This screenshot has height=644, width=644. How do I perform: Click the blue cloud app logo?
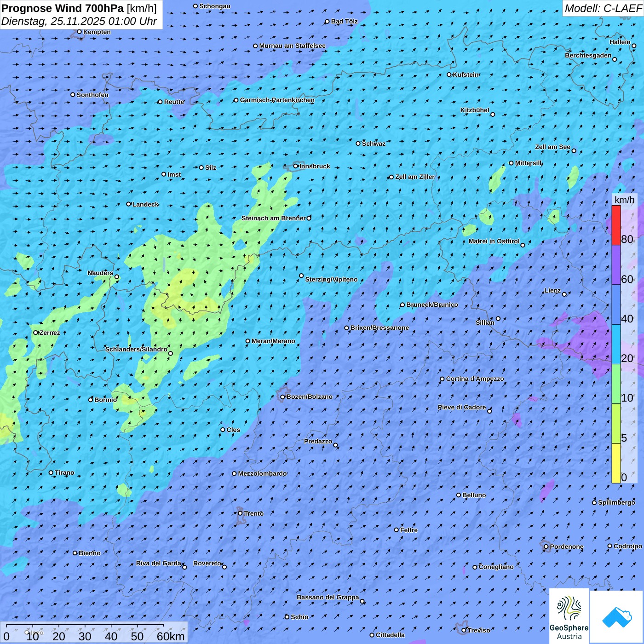click(x=617, y=617)
